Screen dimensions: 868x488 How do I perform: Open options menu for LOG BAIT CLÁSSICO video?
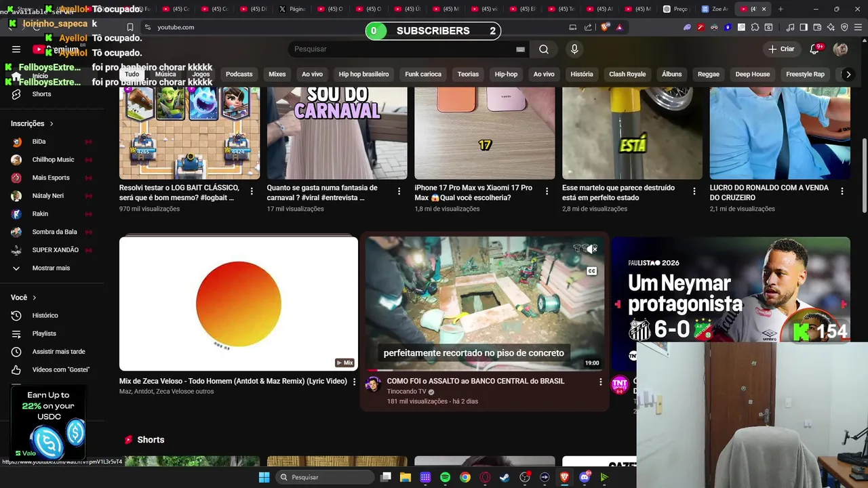tap(252, 192)
